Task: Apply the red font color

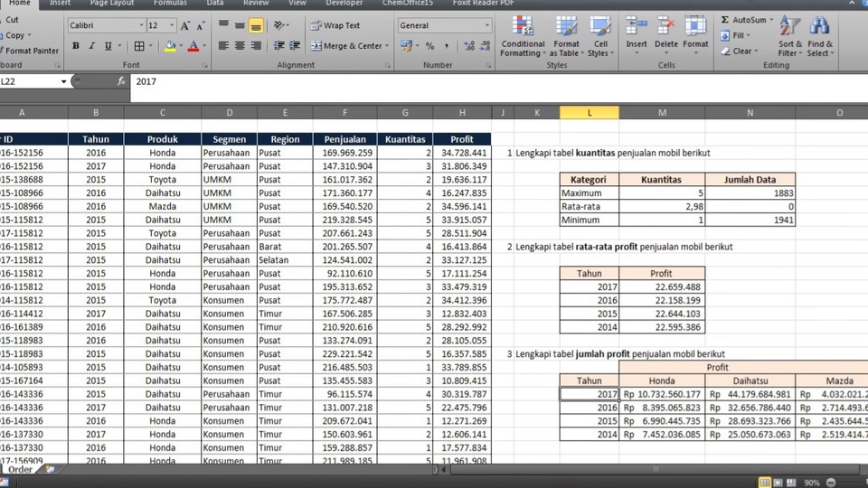Action: (x=193, y=46)
